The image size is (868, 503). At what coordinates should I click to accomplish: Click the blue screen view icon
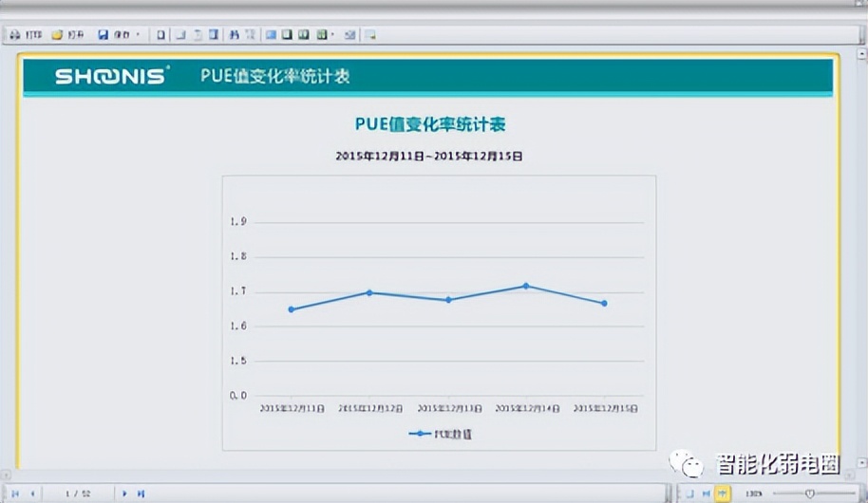click(271, 35)
